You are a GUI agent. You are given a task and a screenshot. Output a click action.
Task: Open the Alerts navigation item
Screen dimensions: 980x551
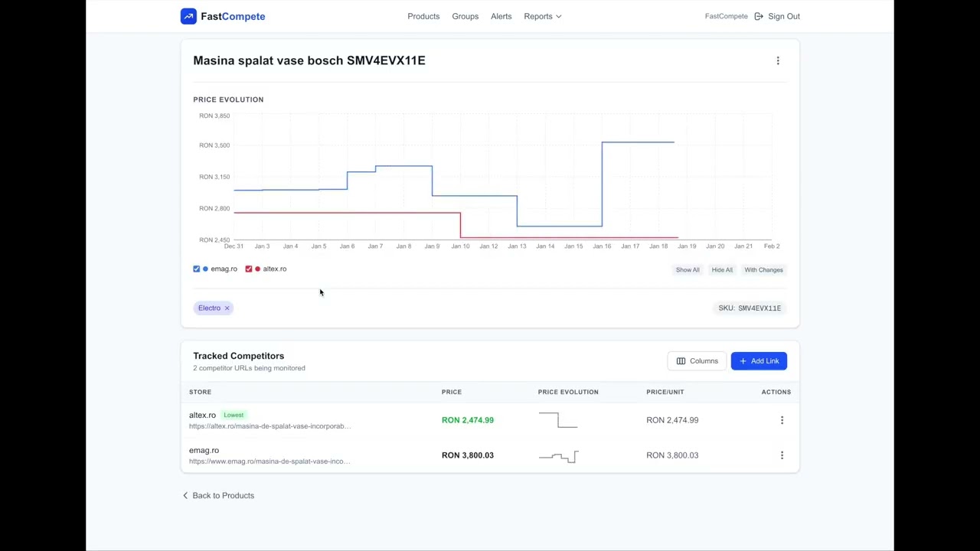tap(501, 16)
